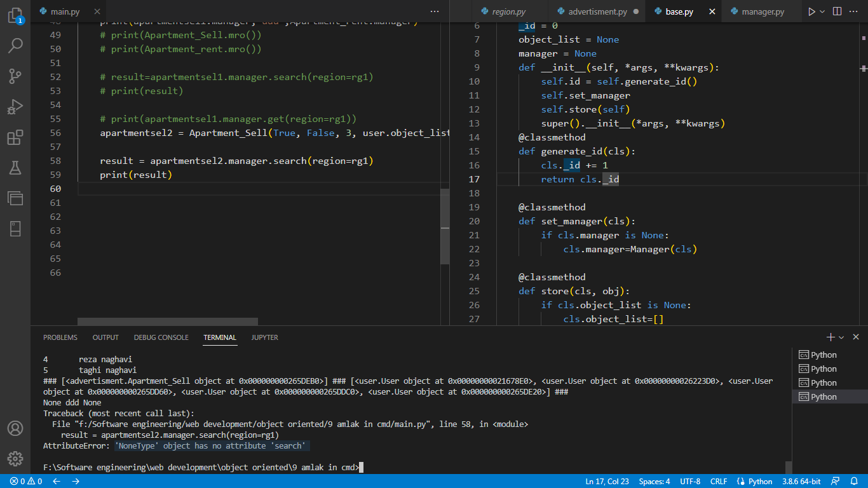Close the base.py tab
Screen dimensions: 868x488
712,11
